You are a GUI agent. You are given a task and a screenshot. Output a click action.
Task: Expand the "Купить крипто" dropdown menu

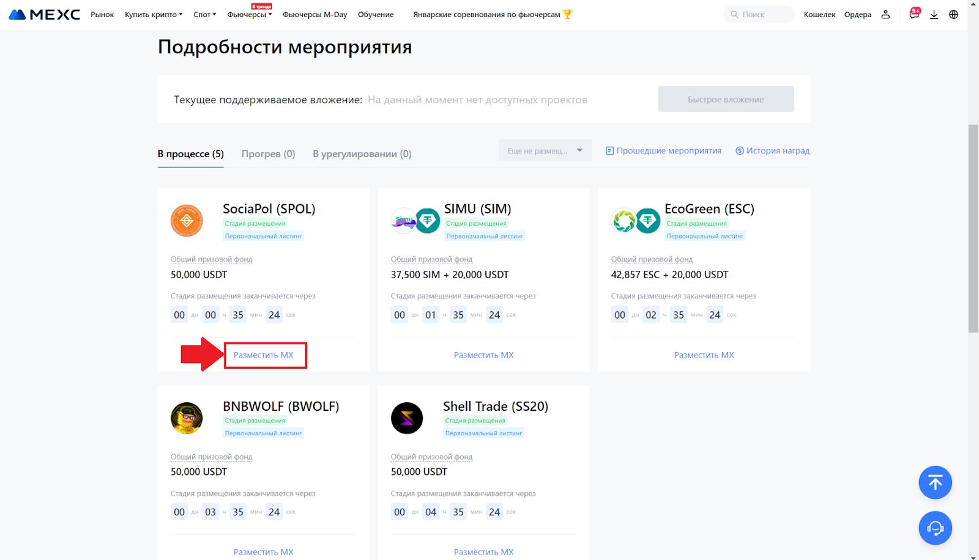coord(154,15)
